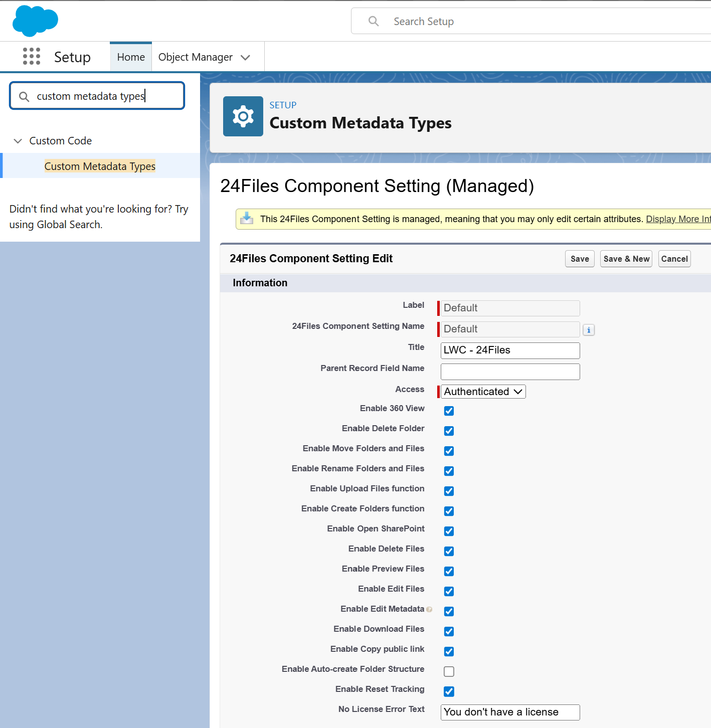Collapse the Custom Code section
Screen dimensions: 711x728
pyautogui.click(x=18, y=141)
